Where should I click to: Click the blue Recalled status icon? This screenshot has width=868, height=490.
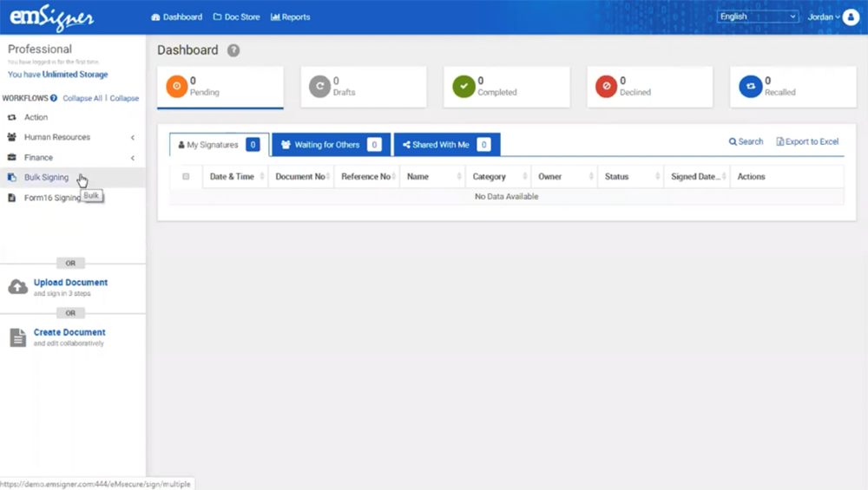(x=750, y=87)
